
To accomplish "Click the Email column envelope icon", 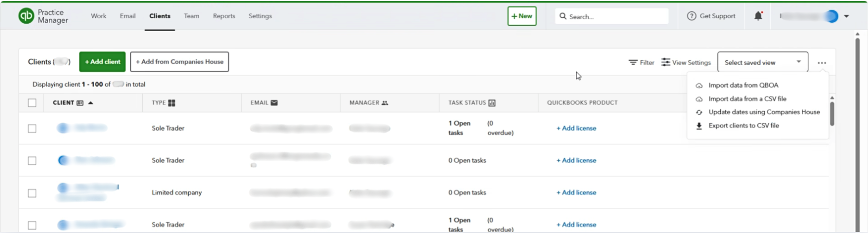I will point(274,103).
